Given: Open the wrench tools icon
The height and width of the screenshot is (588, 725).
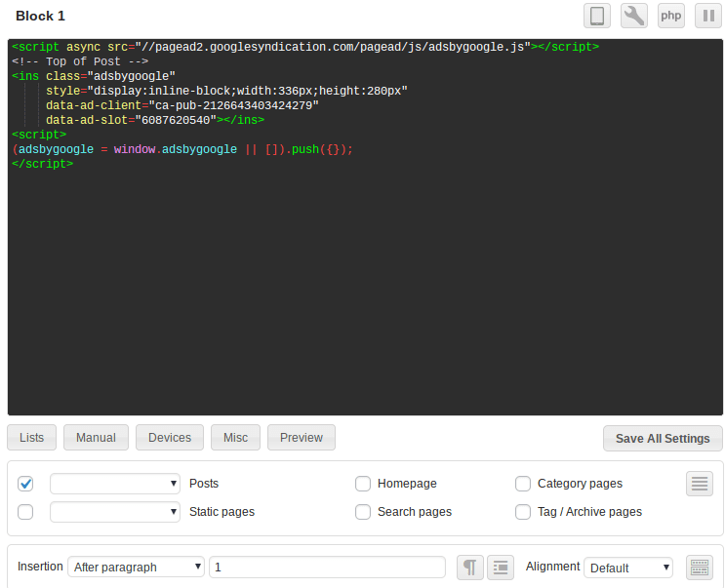Looking at the screenshot, I should pyautogui.click(x=634, y=17).
